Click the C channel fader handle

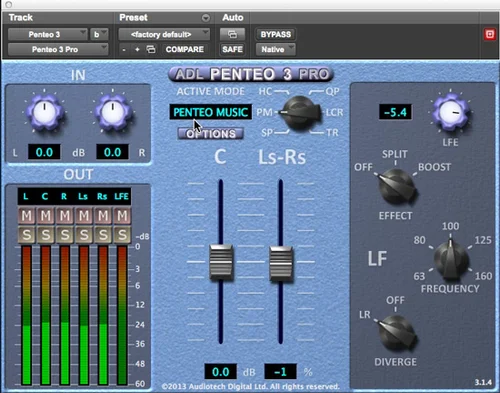point(221,262)
